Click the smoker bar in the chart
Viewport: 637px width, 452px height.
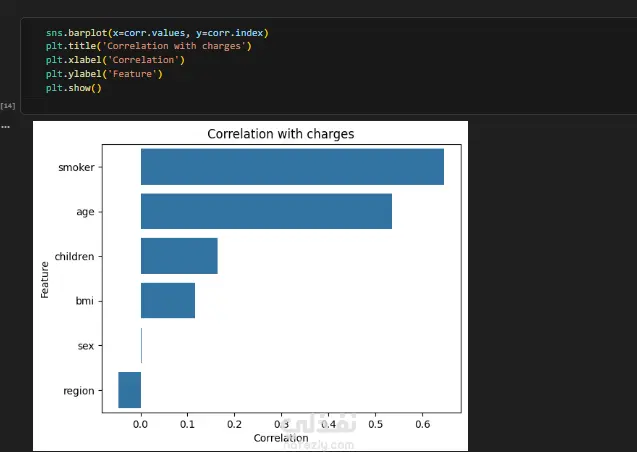[x=292, y=167]
